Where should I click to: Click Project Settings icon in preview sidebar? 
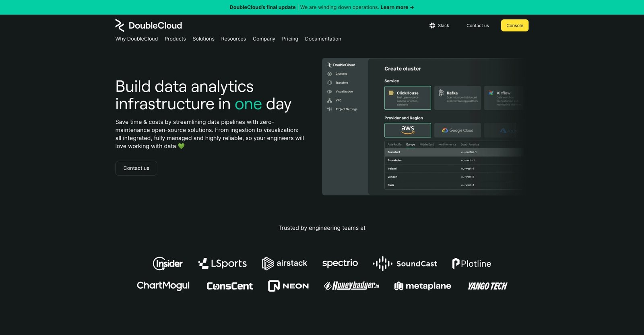(330, 109)
